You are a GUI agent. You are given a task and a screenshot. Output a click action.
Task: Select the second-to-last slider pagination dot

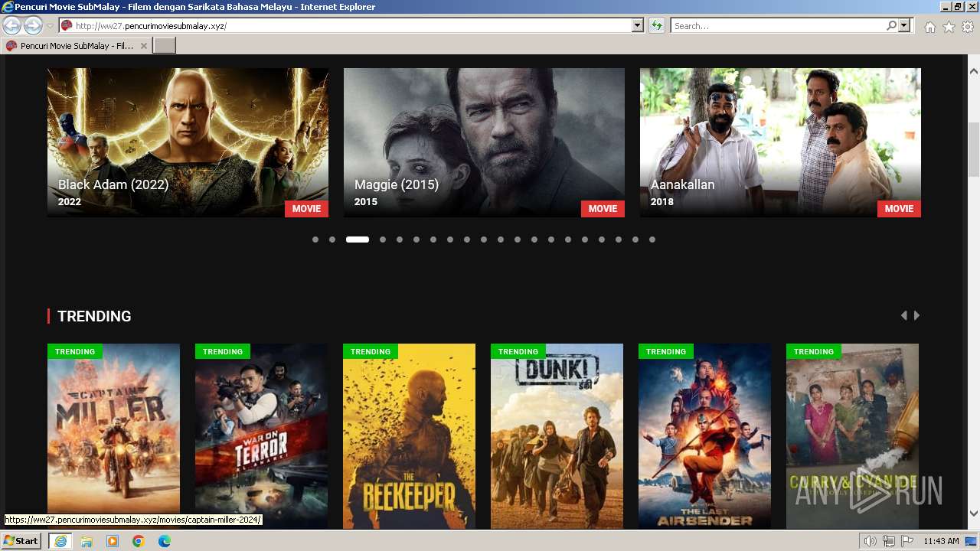[635, 240]
